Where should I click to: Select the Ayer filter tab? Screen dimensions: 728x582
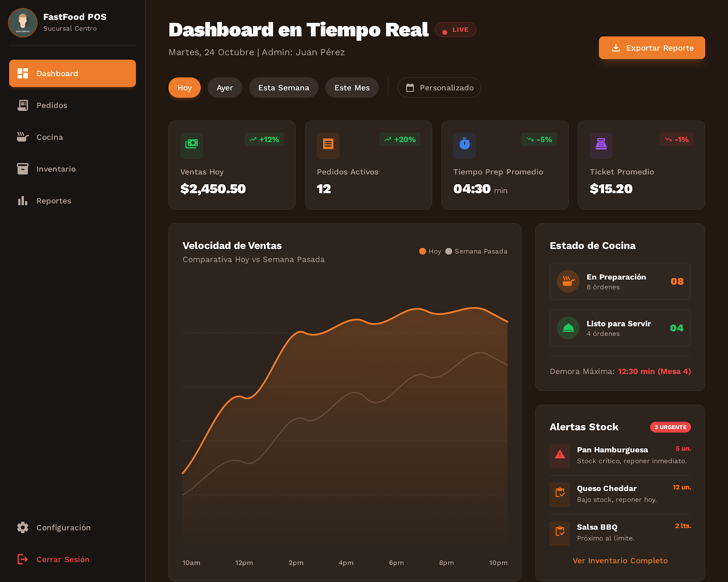(225, 87)
